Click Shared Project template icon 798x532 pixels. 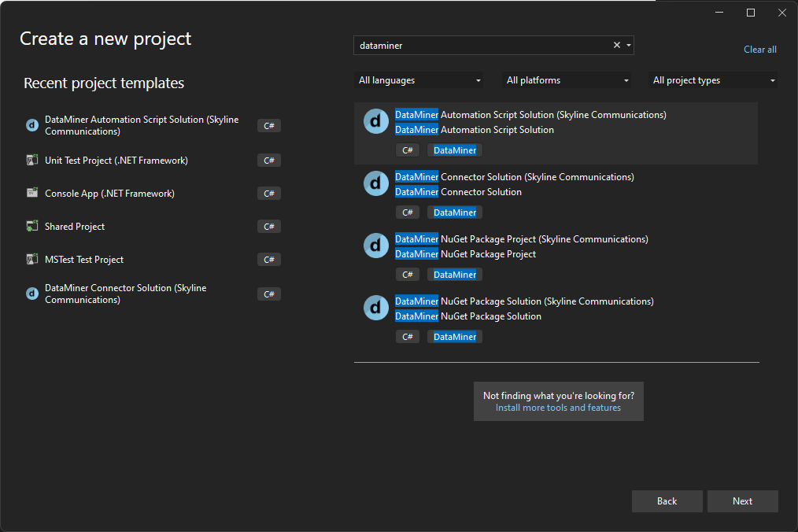32,226
